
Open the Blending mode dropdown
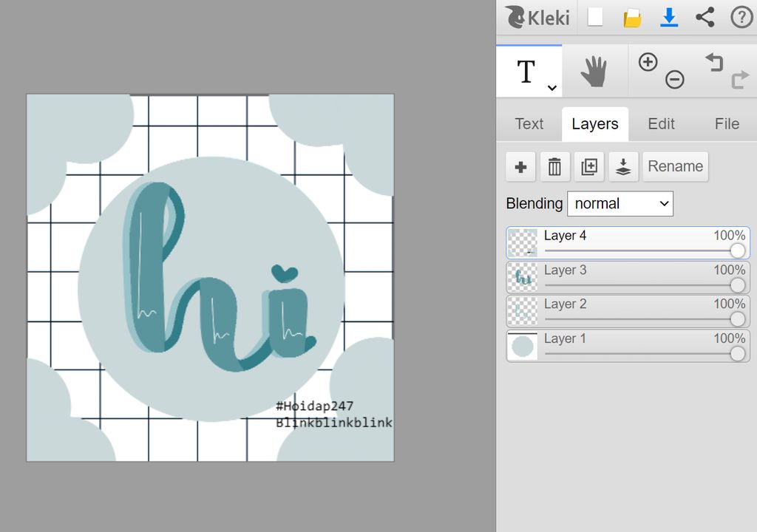(620, 204)
